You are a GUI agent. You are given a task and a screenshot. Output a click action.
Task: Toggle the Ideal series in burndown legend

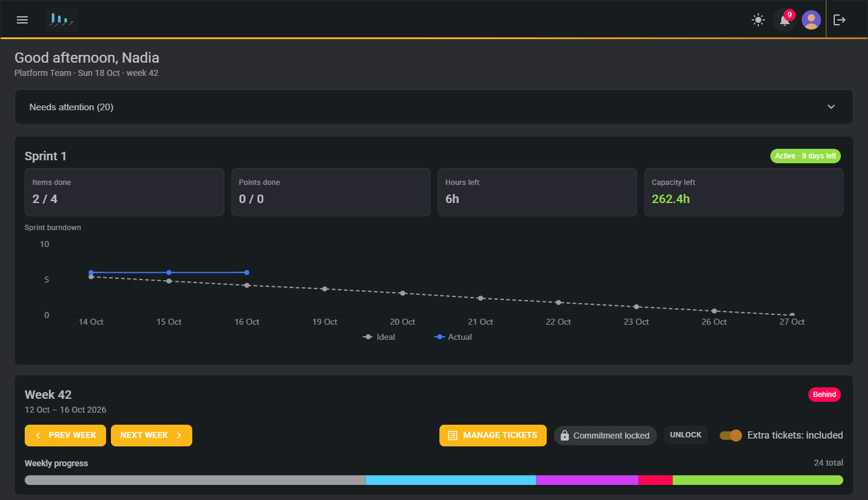[x=379, y=337]
